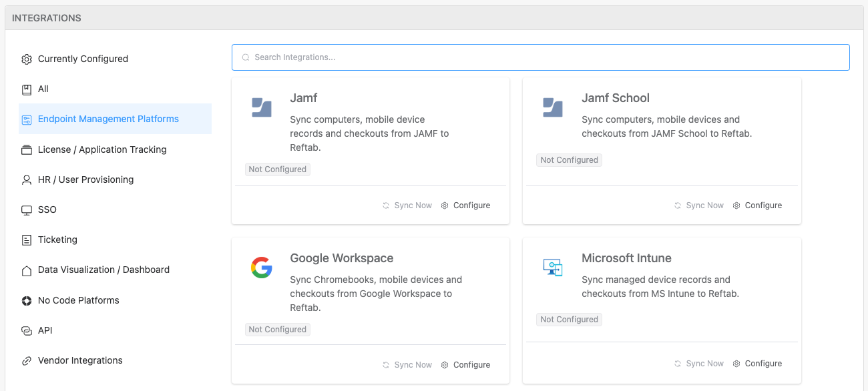Viewport: 868px width, 391px height.
Task: Click the monitor icon next to SSO
Action: click(x=27, y=210)
